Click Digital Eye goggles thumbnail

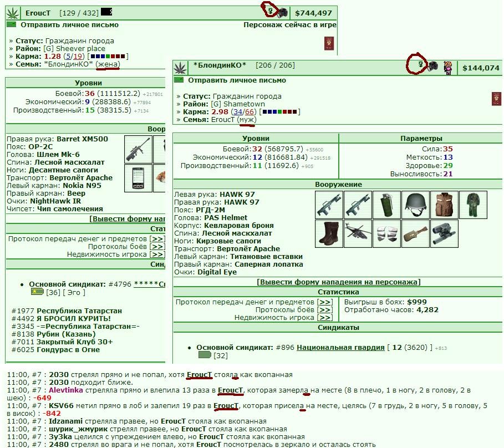coord(444,233)
